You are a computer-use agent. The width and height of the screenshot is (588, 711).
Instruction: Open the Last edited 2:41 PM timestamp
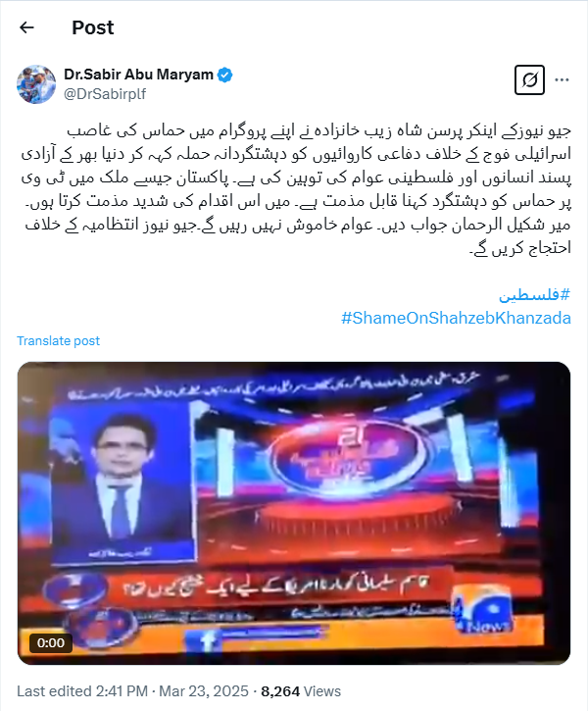tap(82, 691)
